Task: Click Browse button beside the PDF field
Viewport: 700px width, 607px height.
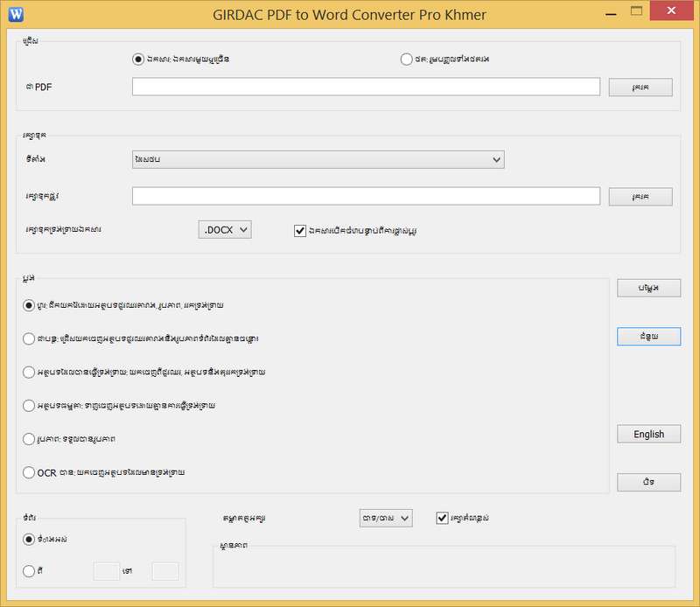Action: pyautogui.click(x=640, y=87)
